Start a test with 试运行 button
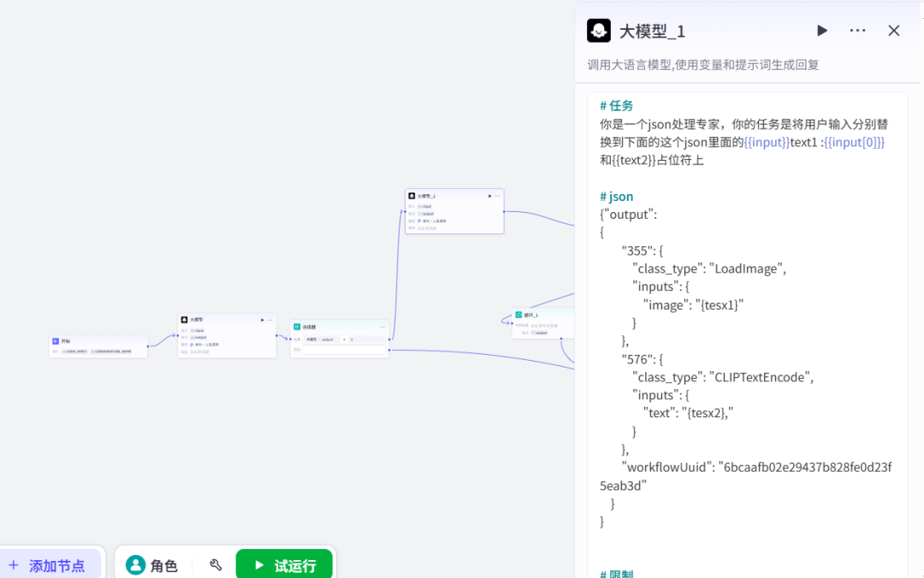Viewport: 924px width, 578px height. click(x=284, y=565)
